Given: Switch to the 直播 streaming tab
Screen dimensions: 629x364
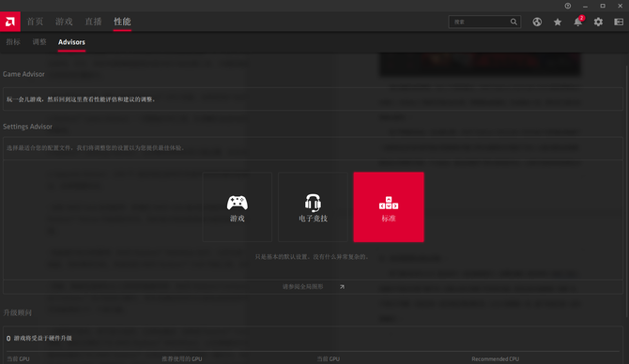Looking at the screenshot, I should click(x=93, y=22).
